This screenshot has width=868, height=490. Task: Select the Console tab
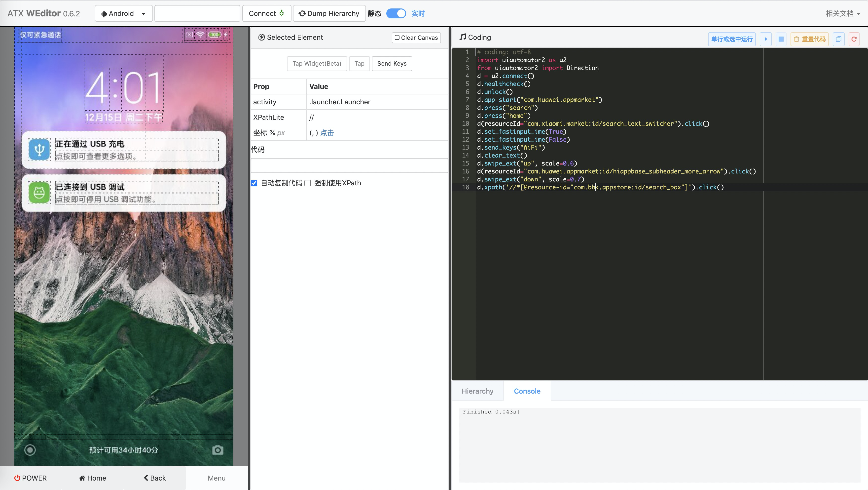pyautogui.click(x=527, y=391)
